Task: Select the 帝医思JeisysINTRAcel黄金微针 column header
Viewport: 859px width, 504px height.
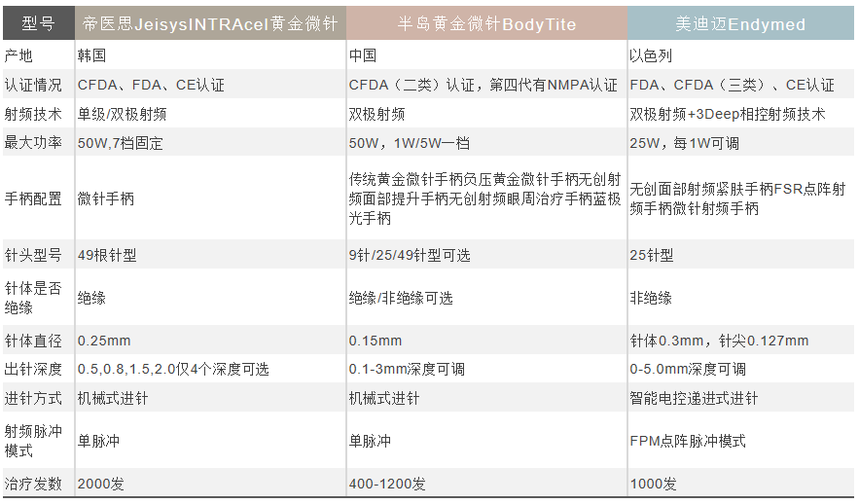Action: 210,23
